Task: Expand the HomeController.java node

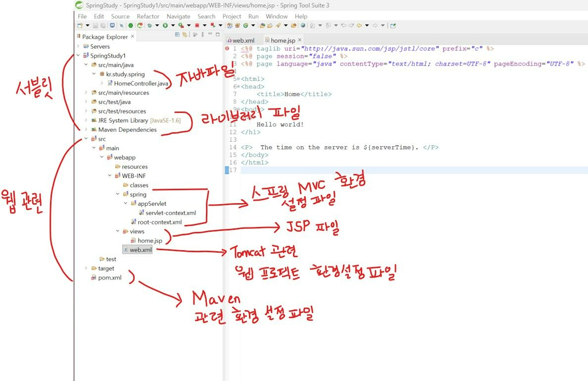Action: (101, 83)
